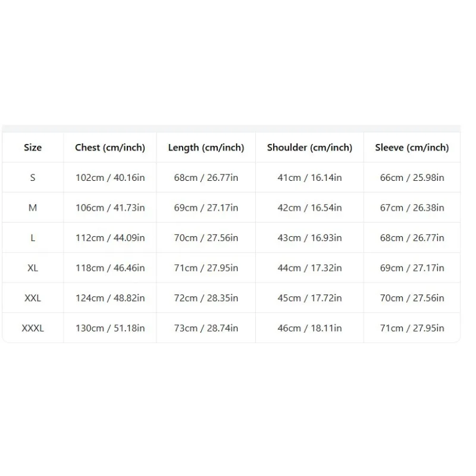Click the Size column header

click(x=33, y=148)
